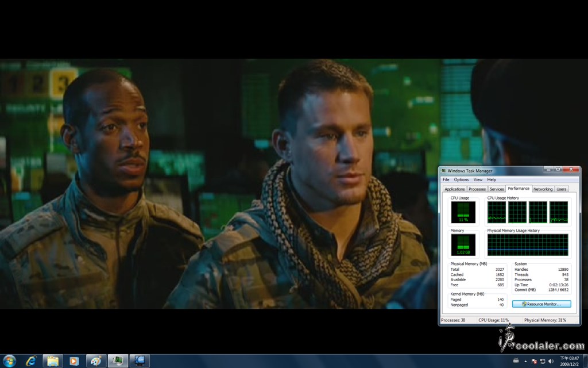The width and height of the screenshot is (588, 368).
Task: Launch Windows Media Player from the taskbar
Action: click(x=74, y=361)
